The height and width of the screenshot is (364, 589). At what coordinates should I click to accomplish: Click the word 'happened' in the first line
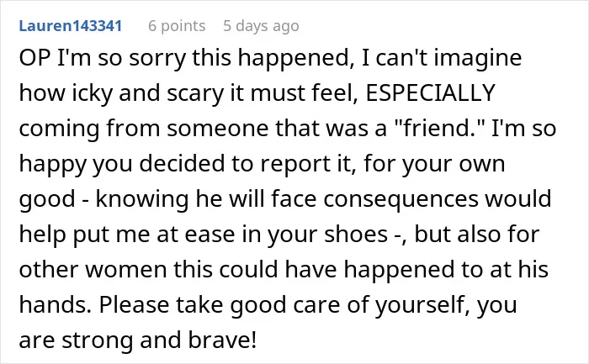click(294, 58)
